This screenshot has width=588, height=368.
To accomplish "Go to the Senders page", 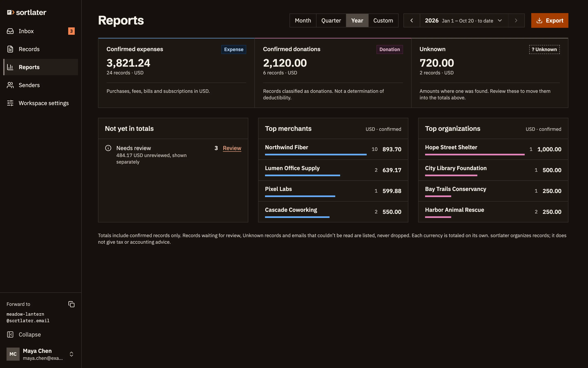I will [41, 85].
